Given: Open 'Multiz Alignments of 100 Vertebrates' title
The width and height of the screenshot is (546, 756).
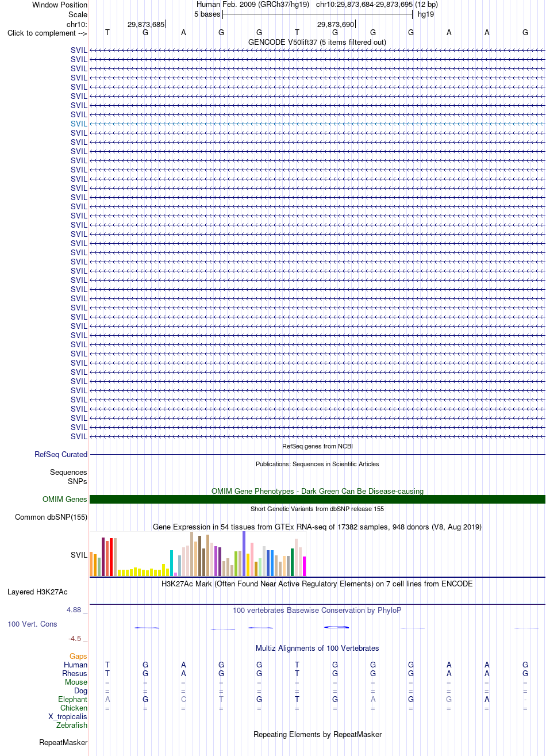Looking at the screenshot, I should click(317, 648).
